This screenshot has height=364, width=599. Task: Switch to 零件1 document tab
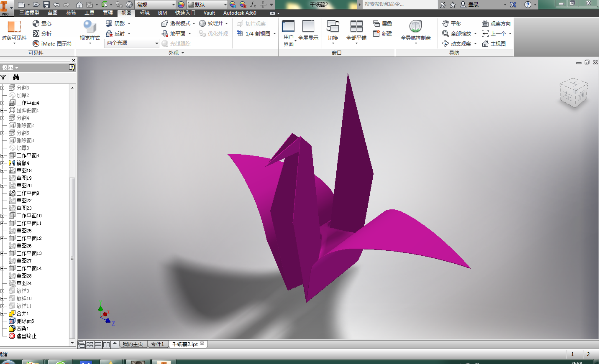pyautogui.click(x=158, y=344)
